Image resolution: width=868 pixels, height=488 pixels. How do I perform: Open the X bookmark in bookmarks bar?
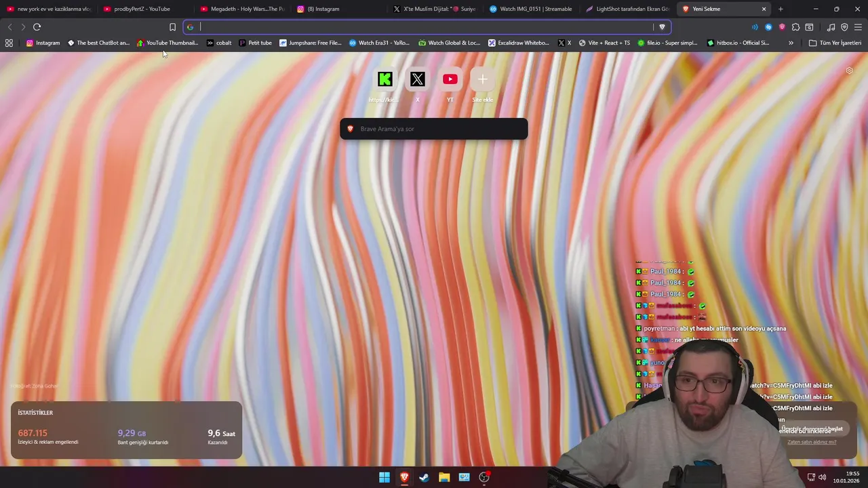click(564, 43)
